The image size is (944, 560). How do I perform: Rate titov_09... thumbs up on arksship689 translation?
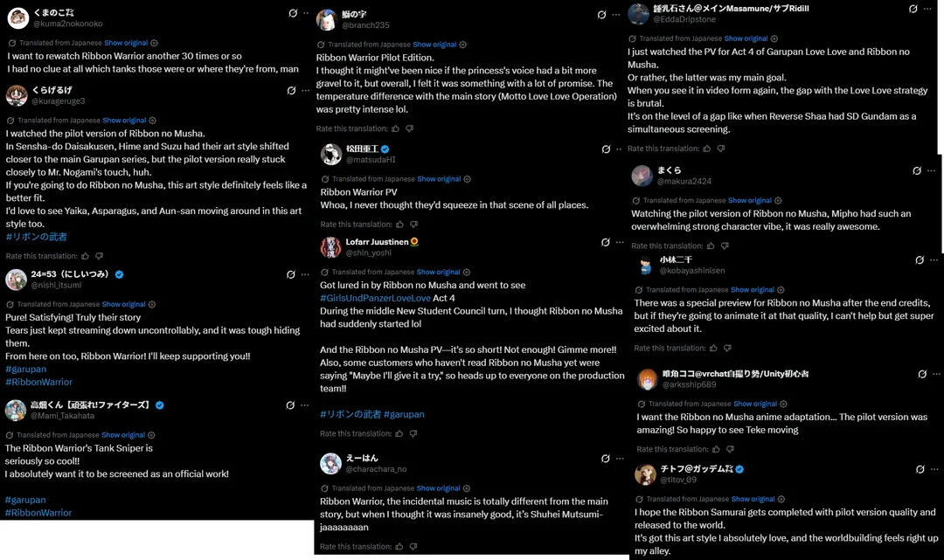[716, 449]
